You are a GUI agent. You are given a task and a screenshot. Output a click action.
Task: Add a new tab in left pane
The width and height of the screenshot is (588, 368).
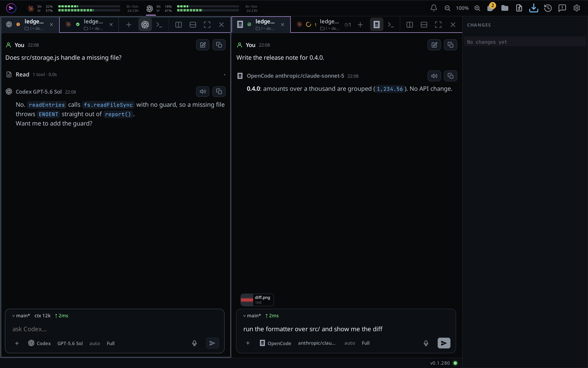tap(129, 25)
